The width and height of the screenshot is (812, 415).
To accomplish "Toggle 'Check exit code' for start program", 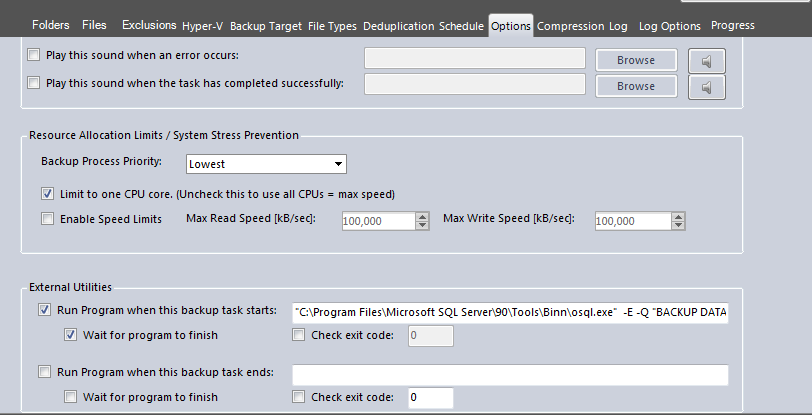I will click(x=299, y=335).
